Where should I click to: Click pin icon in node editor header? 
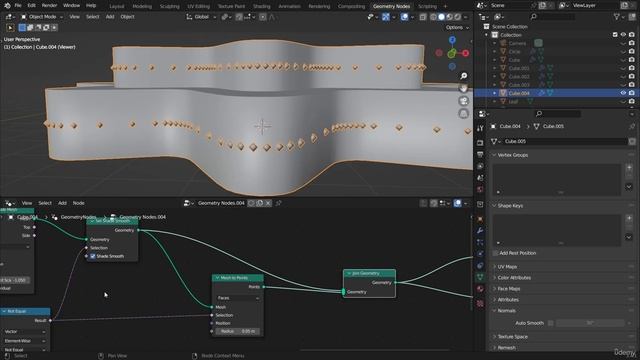279,203
